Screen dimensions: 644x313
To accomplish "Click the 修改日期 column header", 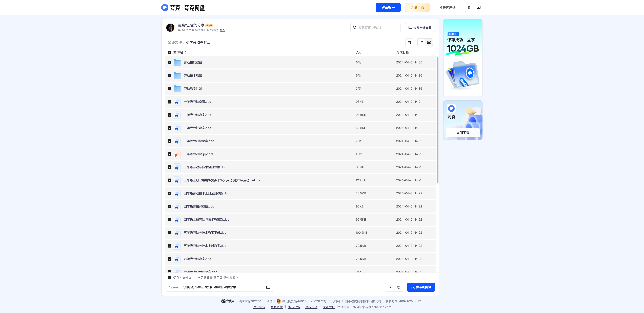I will pyautogui.click(x=403, y=52).
